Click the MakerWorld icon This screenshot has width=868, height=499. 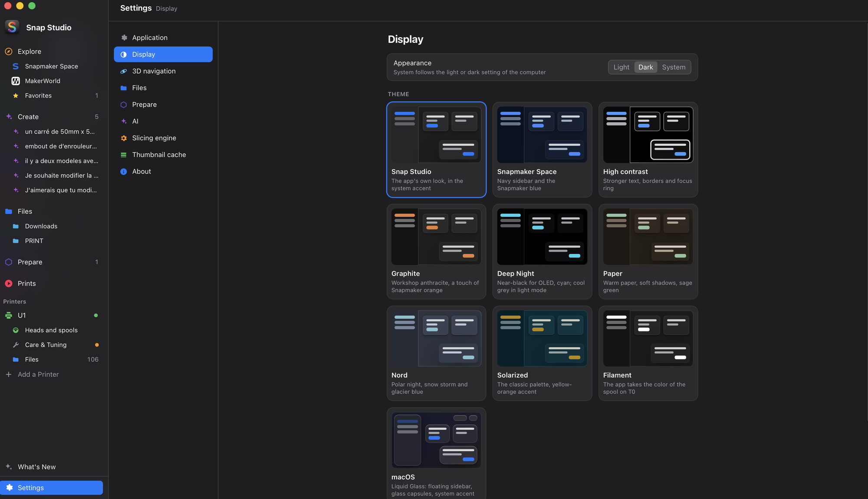click(x=16, y=81)
